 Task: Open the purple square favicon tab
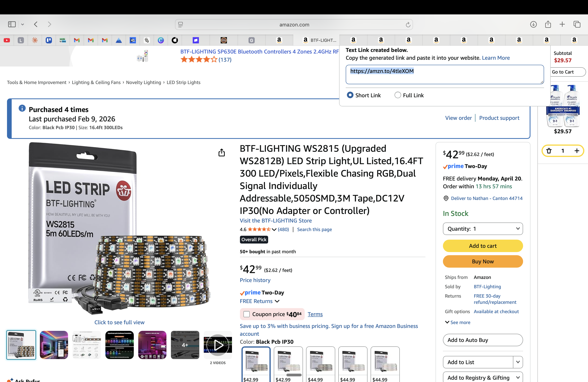point(196,40)
